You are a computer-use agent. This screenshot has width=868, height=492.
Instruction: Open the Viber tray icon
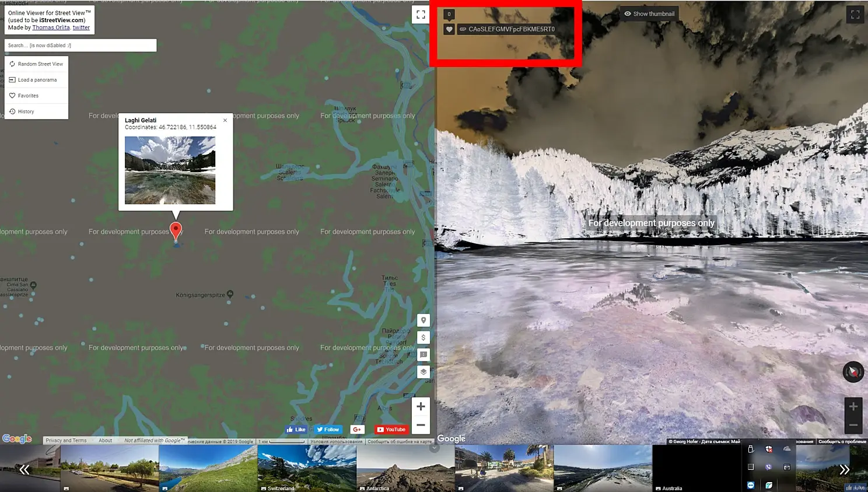769,467
